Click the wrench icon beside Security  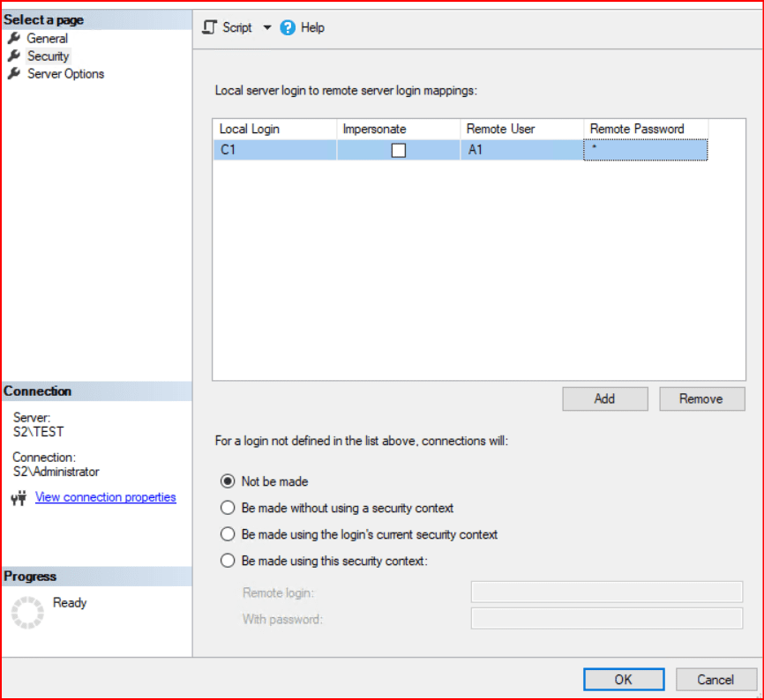(x=14, y=56)
